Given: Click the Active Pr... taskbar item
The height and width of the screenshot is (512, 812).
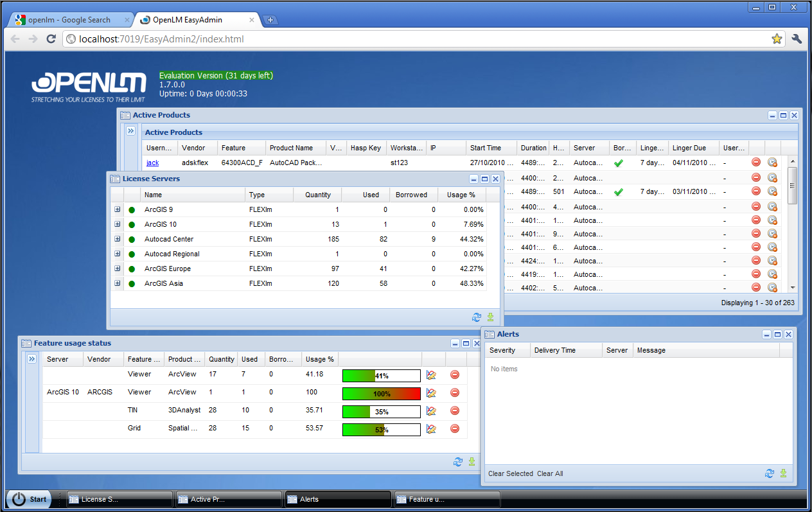Looking at the screenshot, I should (229, 499).
